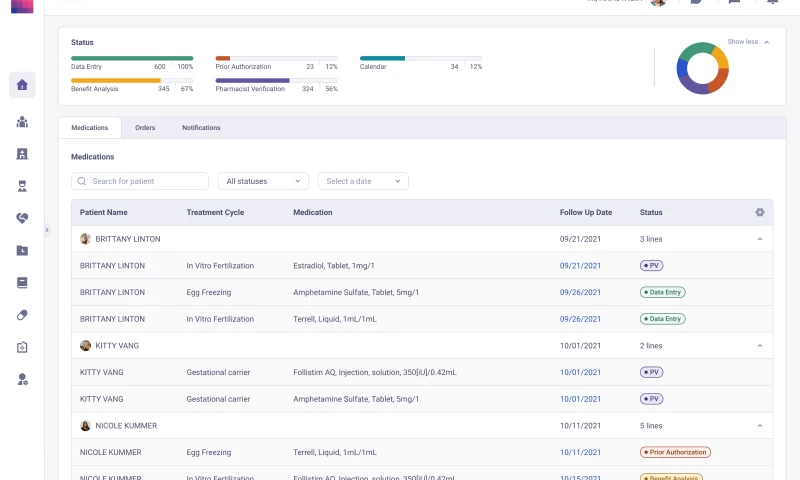Click the folder sidebar icon
Image resolution: width=800 pixels, height=480 pixels.
pos(22,250)
